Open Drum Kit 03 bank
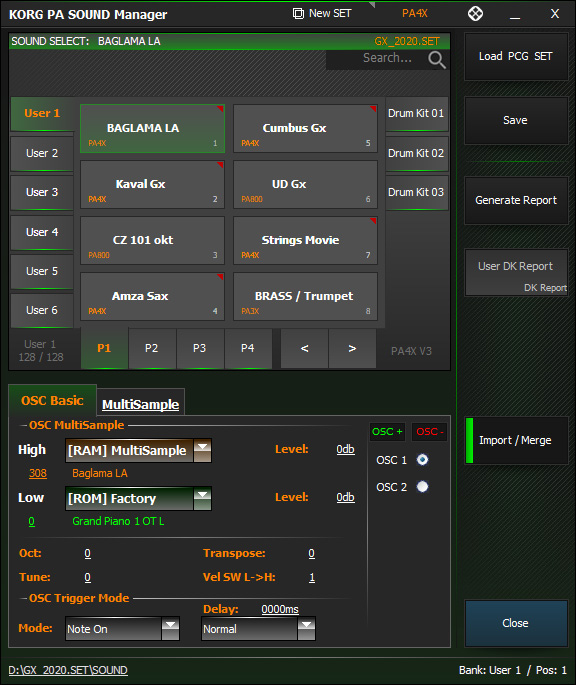 [416, 192]
